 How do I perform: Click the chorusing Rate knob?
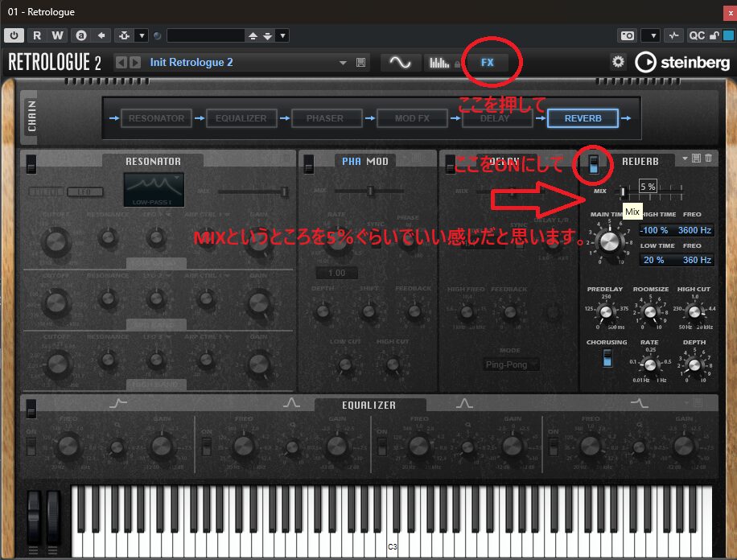[650, 364]
